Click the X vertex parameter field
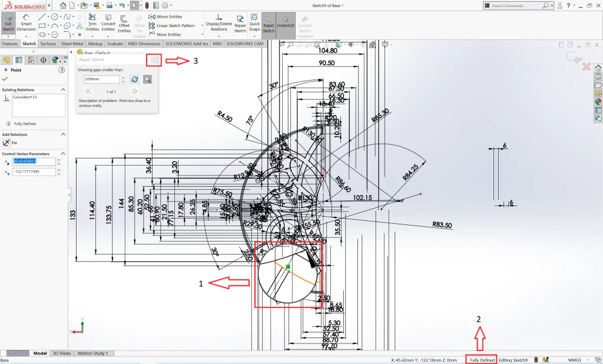603x364 pixels. point(34,161)
